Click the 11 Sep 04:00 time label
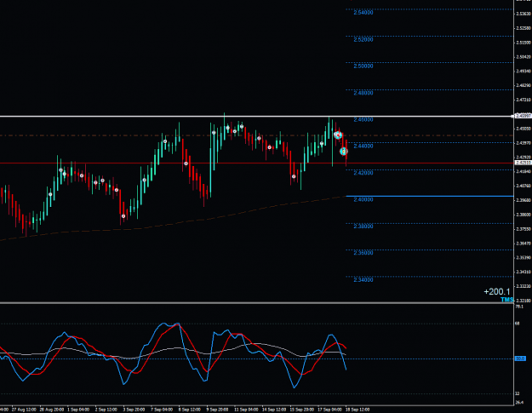The image size is (532, 413). point(246,410)
